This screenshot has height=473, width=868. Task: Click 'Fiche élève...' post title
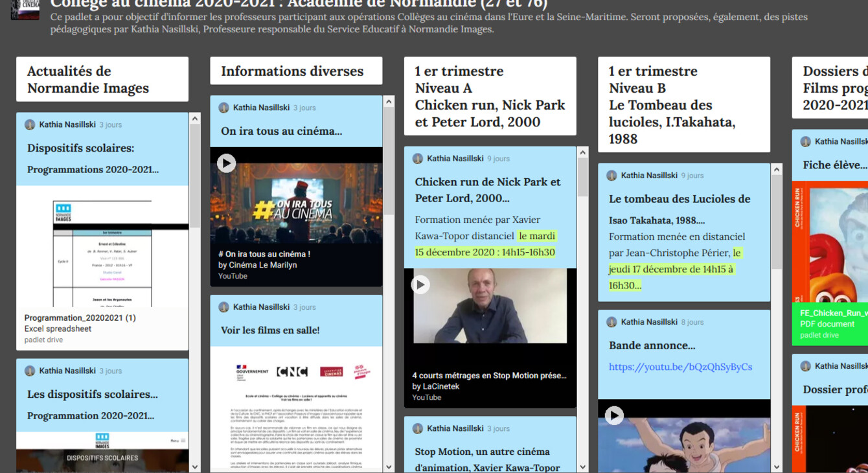coord(835,165)
